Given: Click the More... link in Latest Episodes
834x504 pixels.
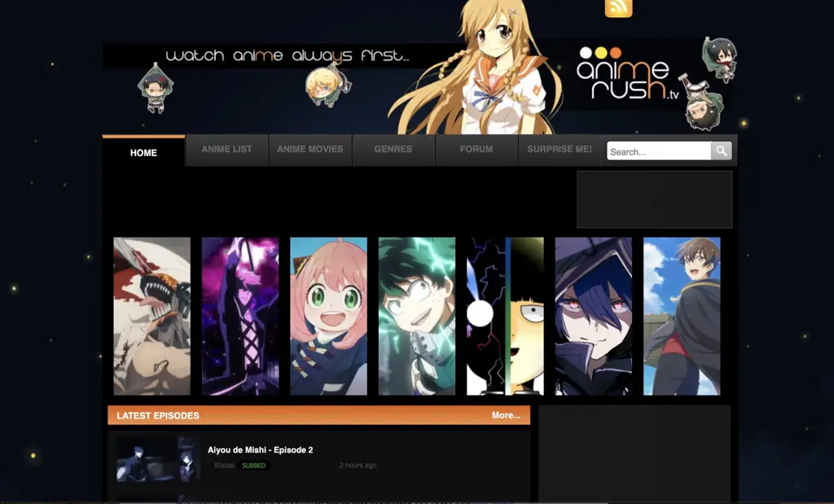Looking at the screenshot, I should 506,415.
